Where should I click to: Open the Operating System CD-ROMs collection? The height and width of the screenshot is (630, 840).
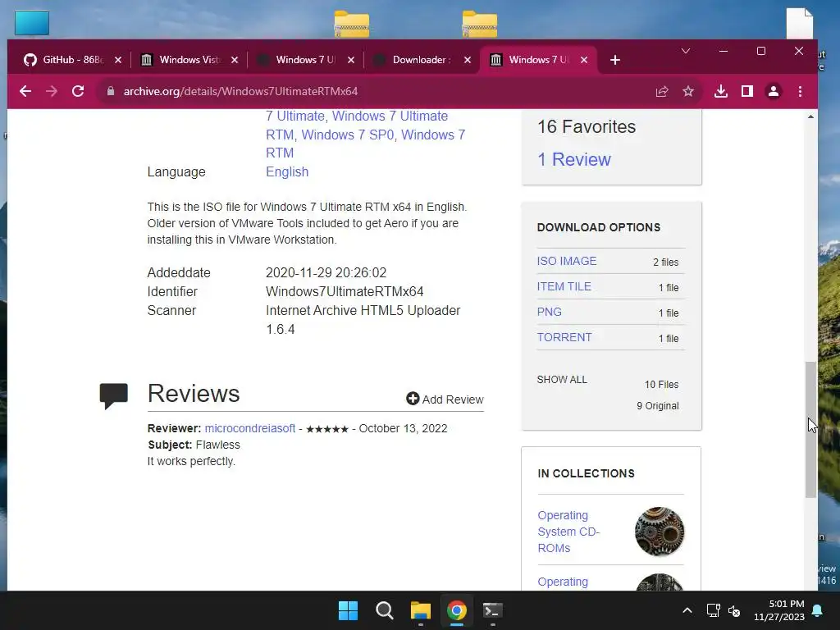pos(568,532)
